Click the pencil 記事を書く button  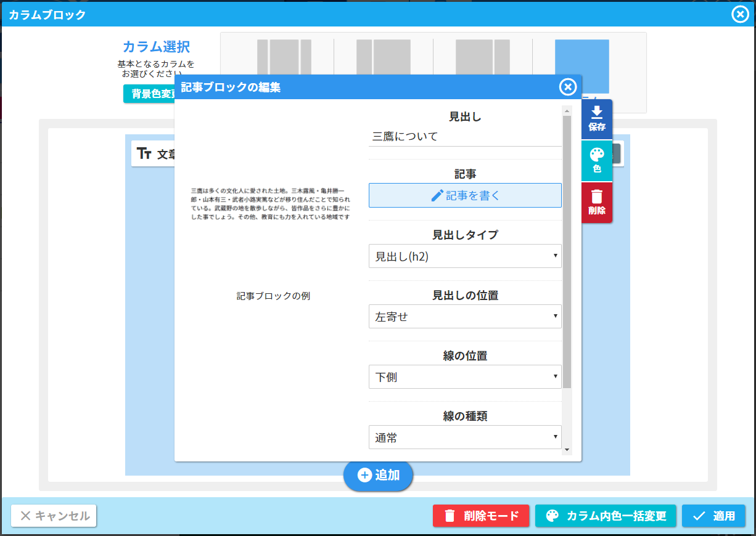pos(465,195)
